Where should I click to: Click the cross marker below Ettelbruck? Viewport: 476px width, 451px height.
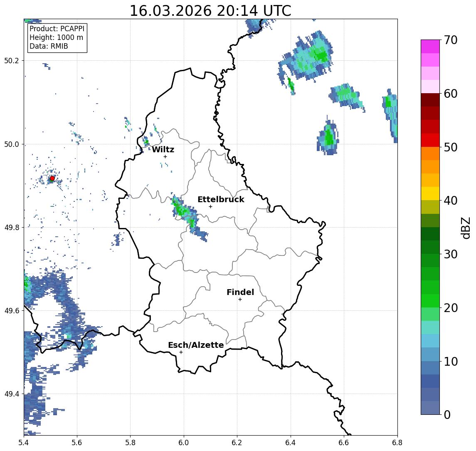click(x=210, y=207)
